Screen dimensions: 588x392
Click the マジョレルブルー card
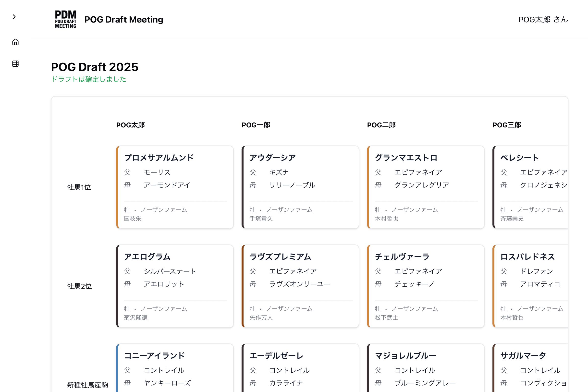tap(426, 367)
